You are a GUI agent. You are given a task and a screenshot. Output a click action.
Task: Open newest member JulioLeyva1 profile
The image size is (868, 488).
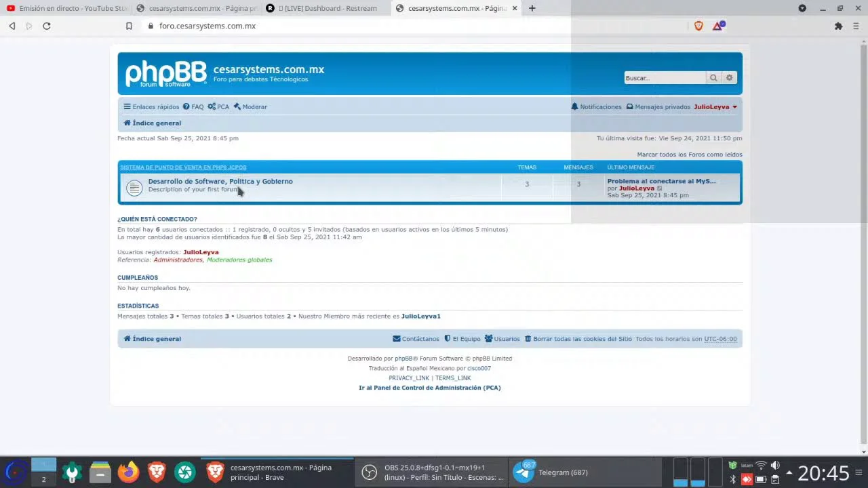coord(421,317)
